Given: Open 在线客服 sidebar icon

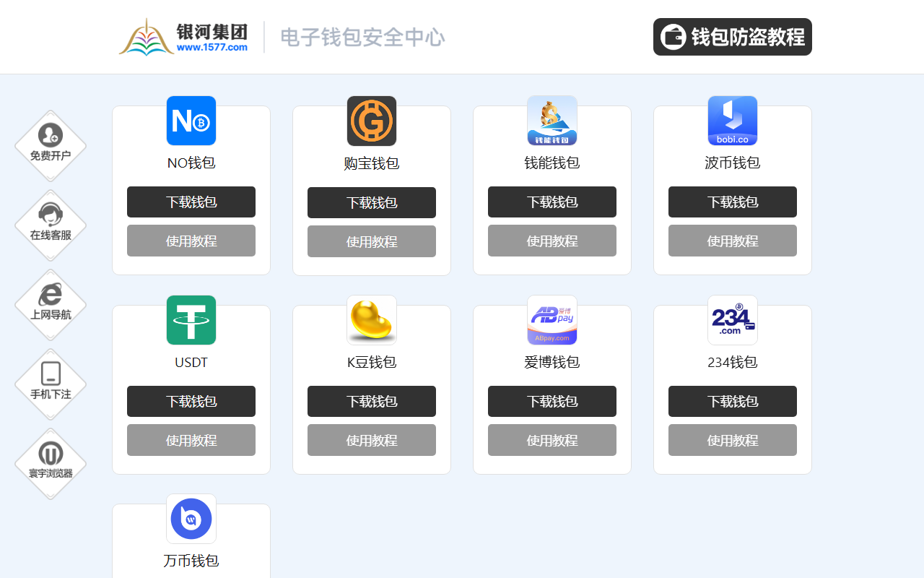Looking at the screenshot, I should tap(51, 225).
